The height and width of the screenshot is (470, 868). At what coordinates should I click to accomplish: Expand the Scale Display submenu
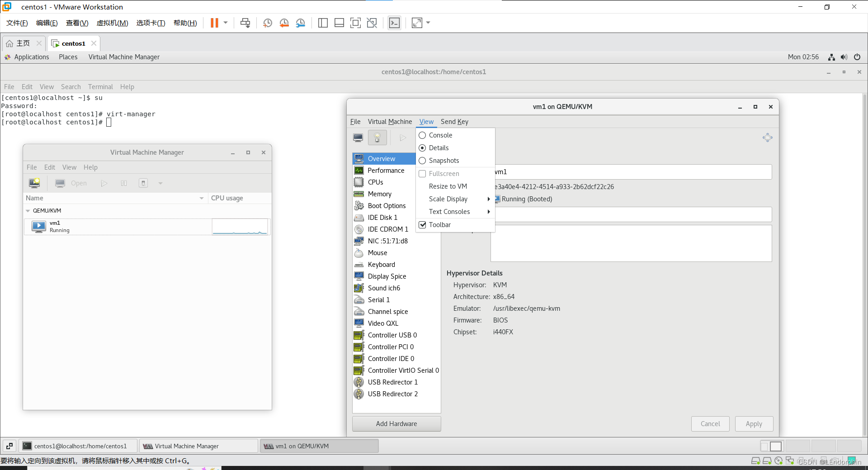tap(455, 199)
